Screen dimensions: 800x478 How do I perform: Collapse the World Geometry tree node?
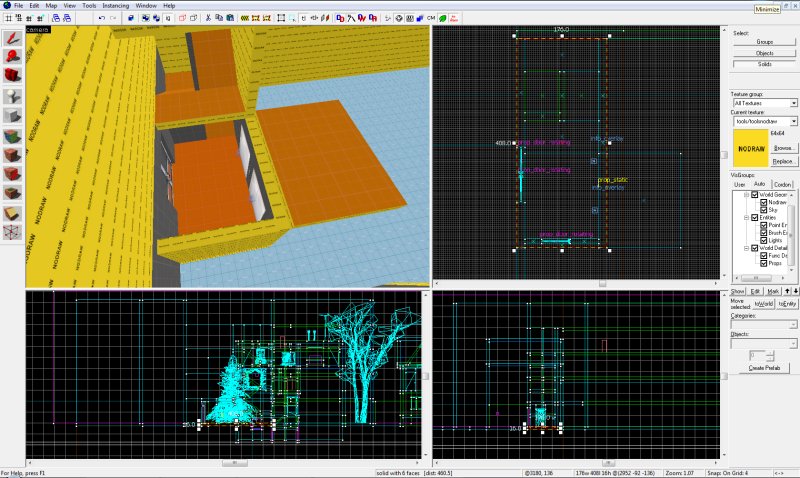(746, 195)
